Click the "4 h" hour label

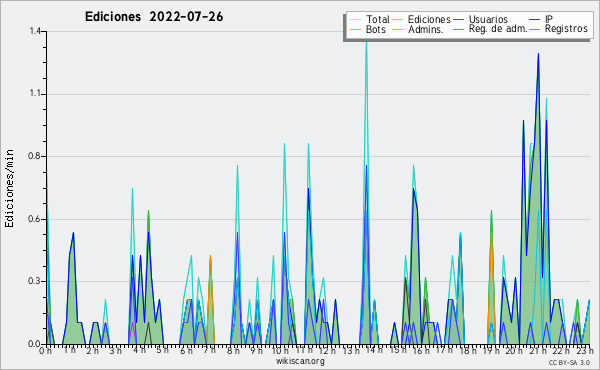point(139,350)
